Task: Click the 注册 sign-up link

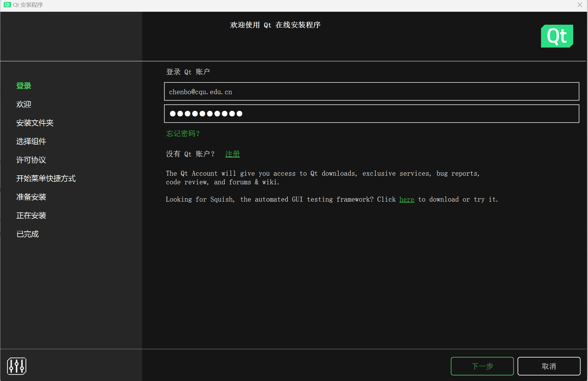Action: pyautogui.click(x=233, y=154)
